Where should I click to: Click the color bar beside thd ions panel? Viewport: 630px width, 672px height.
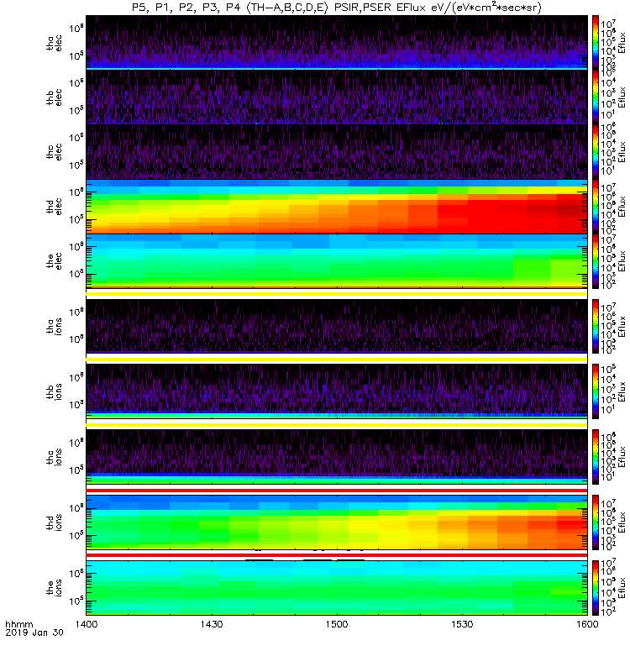[x=596, y=522]
